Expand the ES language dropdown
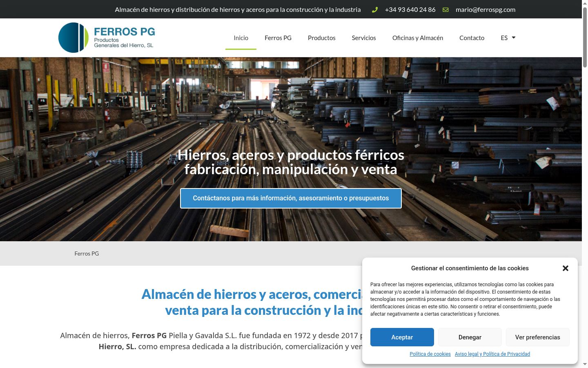 pos(508,38)
